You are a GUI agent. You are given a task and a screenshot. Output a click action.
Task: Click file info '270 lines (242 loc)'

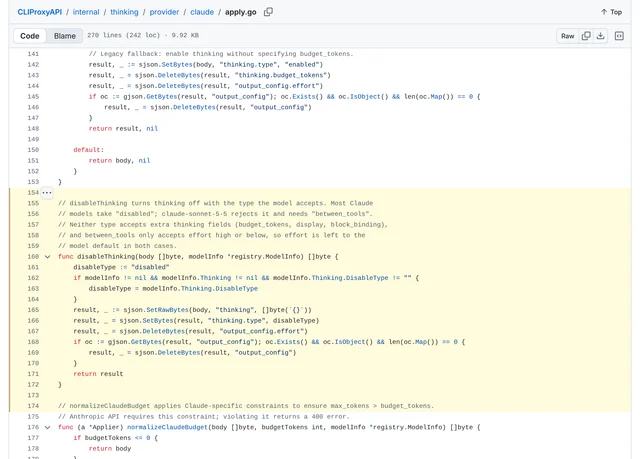[123, 35]
